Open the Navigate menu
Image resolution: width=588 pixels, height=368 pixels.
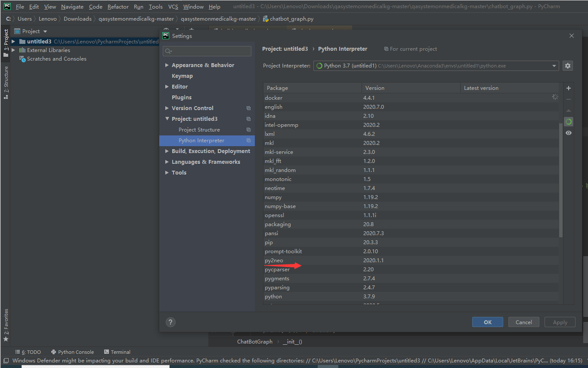click(72, 7)
